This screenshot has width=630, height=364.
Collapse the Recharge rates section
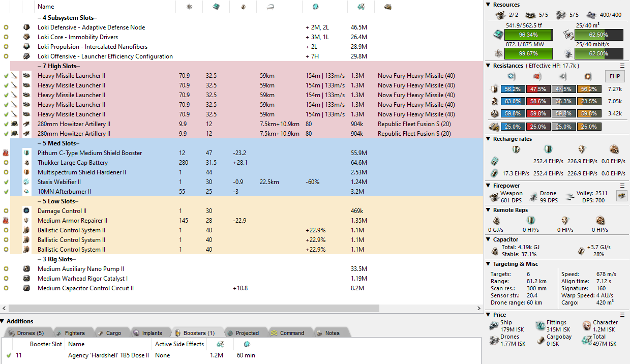(488, 139)
